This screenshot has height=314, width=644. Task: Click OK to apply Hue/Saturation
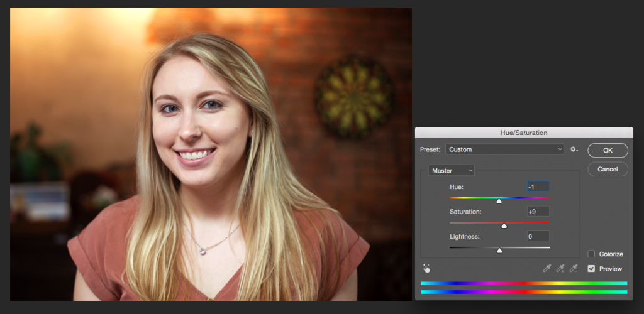[x=608, y=150]
